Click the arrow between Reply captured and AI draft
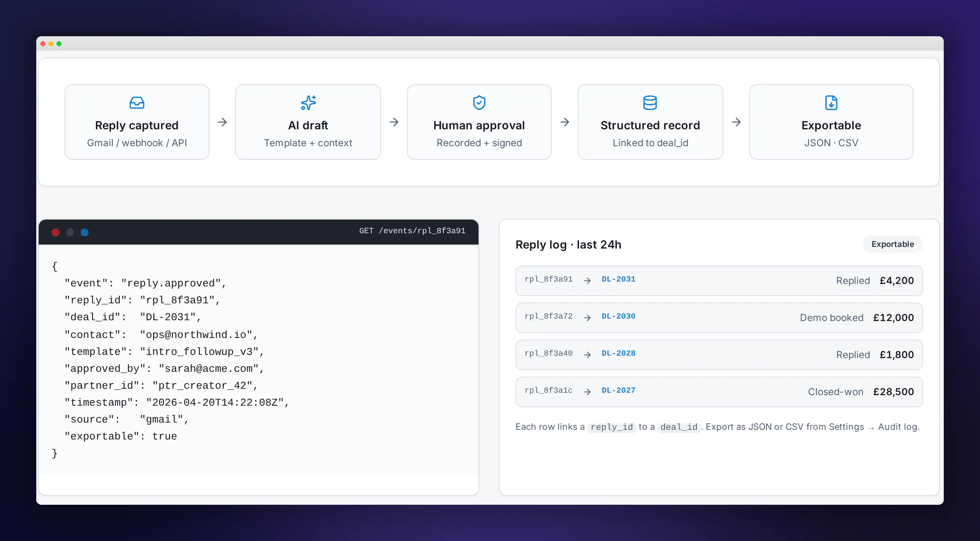The height and width of the screenshot is (541, 980). click(222, 122)
